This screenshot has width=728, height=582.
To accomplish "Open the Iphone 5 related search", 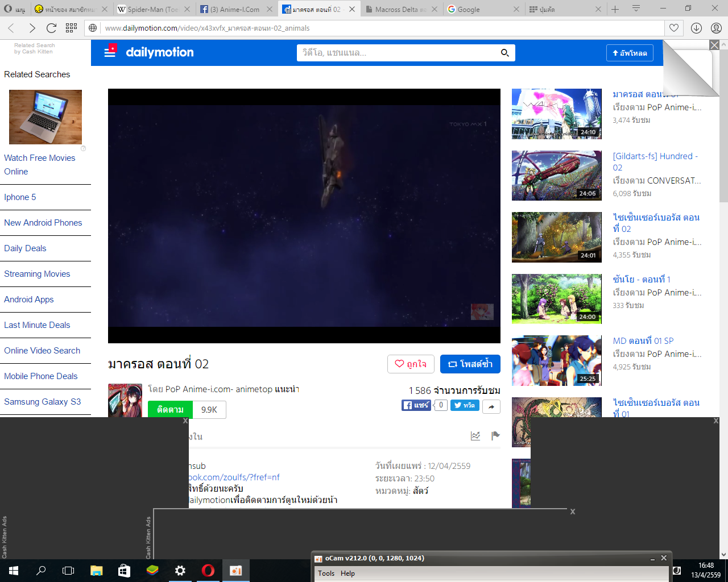I will click(20, 197).
